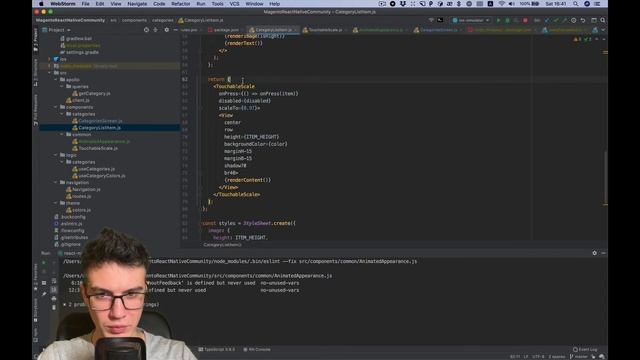
Task: Open the Apple menu
Action: 41,4
